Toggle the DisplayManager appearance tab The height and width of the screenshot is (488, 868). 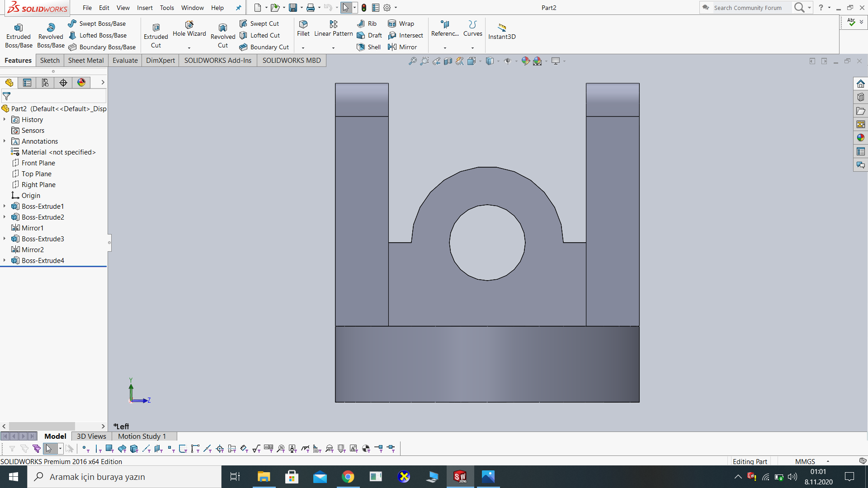(81, 83)
